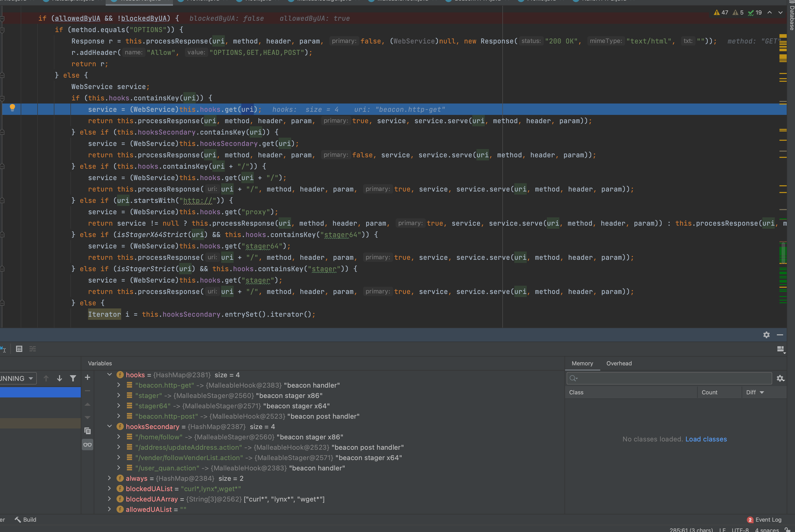Add a new watch with plus icon
This screenshot has width=795, height=532.
click(87, 377)
